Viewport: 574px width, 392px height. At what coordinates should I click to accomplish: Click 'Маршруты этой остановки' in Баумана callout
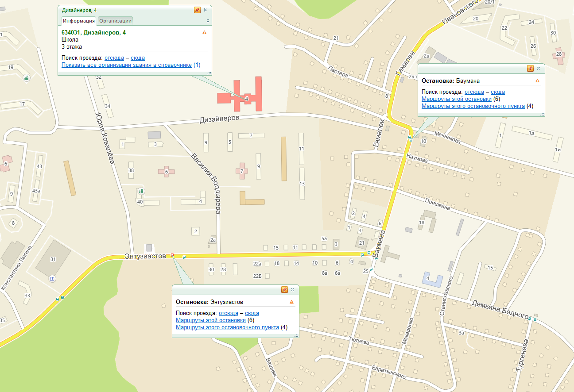point(457,99)
